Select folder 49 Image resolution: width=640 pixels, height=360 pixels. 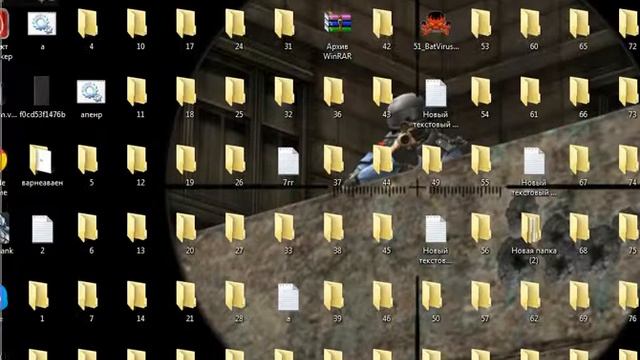pyautogui.click(x=432, y=160)
